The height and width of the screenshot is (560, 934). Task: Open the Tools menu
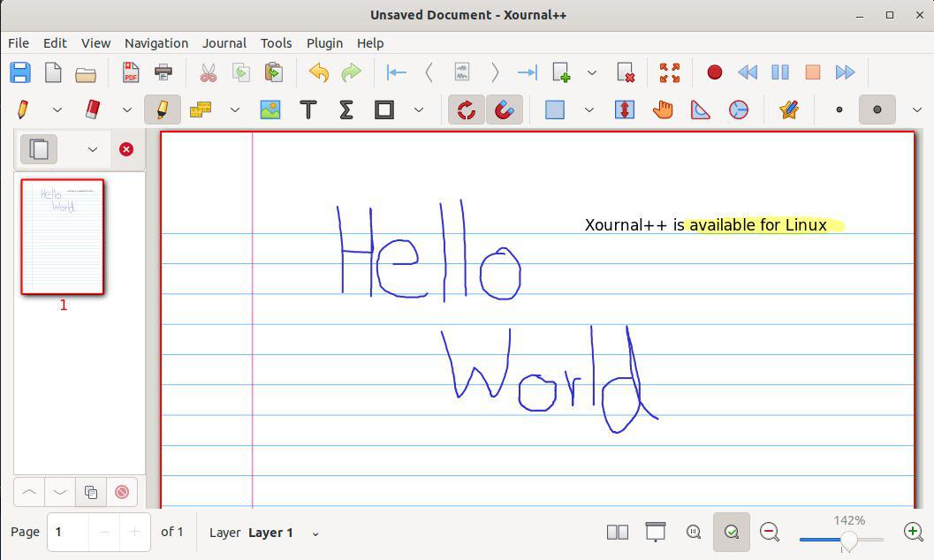click(276, 43)
